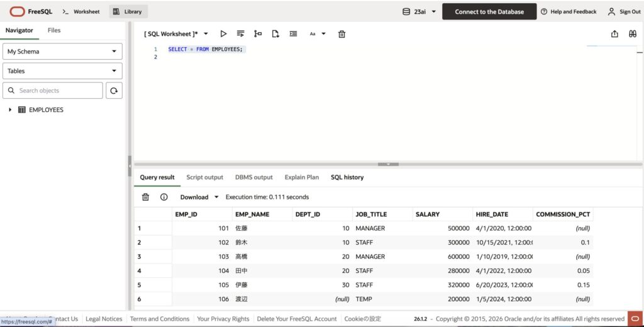
Task: Switch to the Files tab
Action: (x=54, y=30)
